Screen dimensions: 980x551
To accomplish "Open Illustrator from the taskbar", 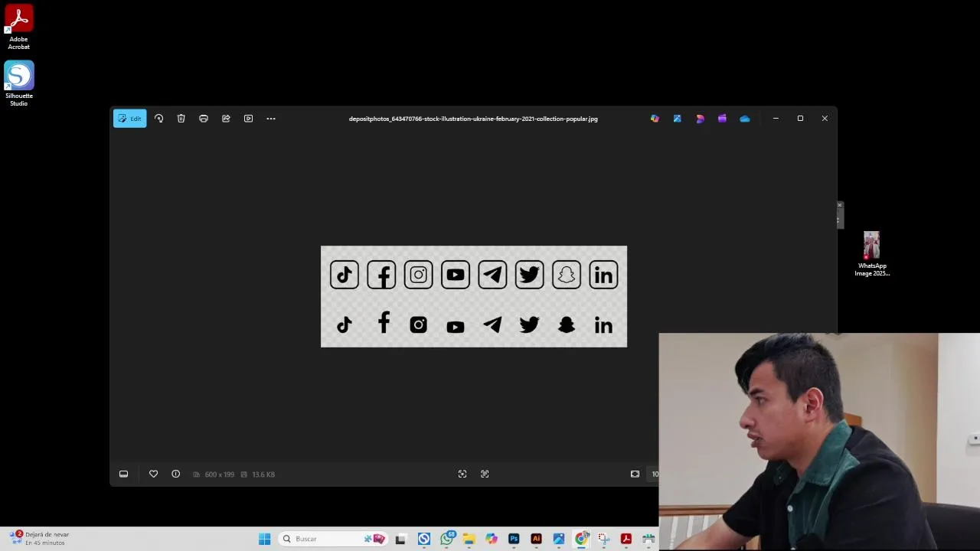I will pyautogui.click(x=536, y=539).
